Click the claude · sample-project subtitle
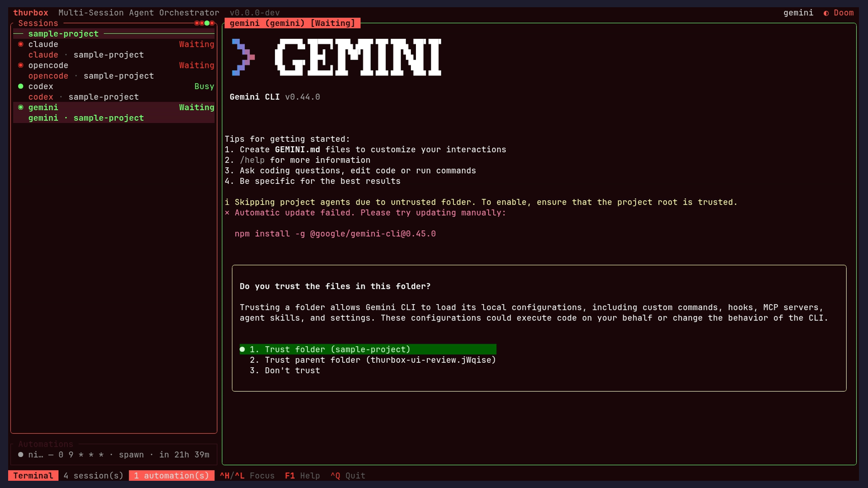 pyautogui.click(x=86, y=55)
